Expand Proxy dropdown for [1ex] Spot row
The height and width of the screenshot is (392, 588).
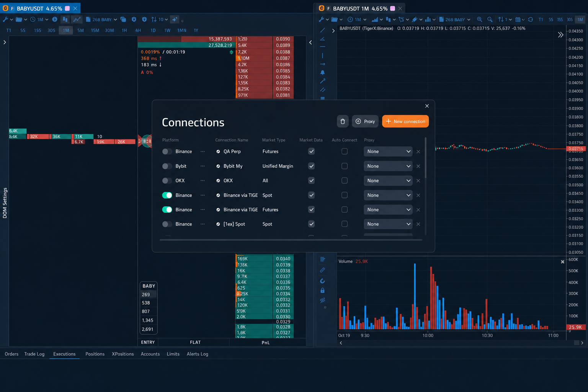click(x=388, y=224)
